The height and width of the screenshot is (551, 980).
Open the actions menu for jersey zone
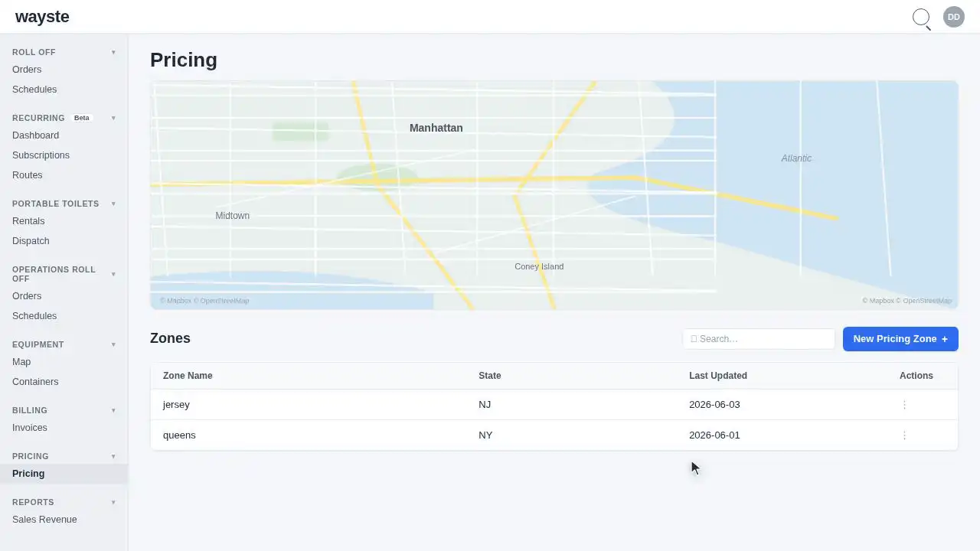coord(904,405)
